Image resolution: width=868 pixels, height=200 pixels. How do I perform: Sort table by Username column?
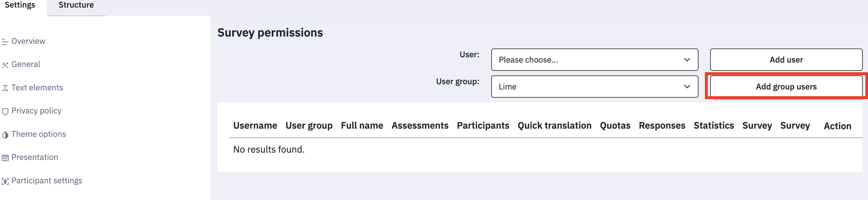coord(255,125)
